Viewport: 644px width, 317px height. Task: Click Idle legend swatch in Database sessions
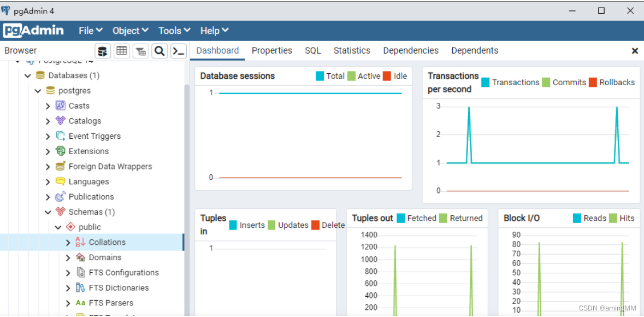coord(387,76)
